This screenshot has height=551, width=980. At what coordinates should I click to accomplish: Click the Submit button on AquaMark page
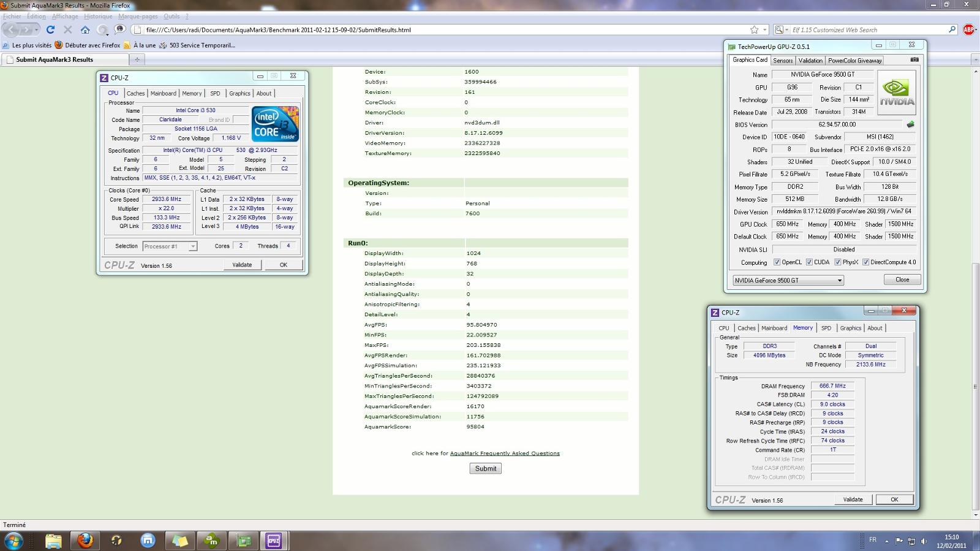(x=486, y=468)
